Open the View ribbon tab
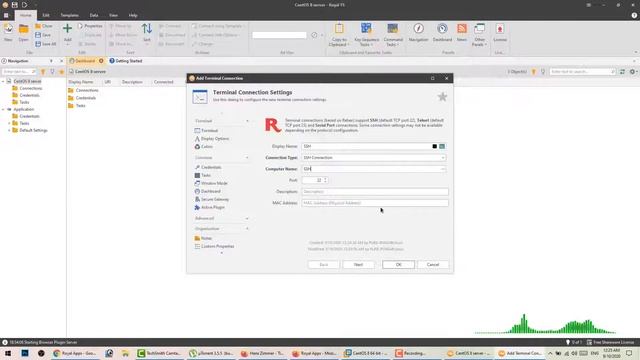The height and width of the screenshot is (360, 640). [113, 15]
